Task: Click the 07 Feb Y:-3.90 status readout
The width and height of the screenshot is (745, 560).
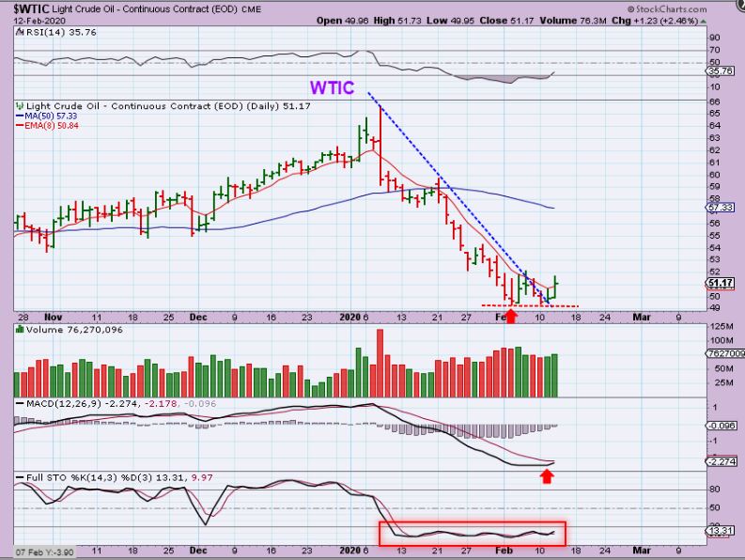Action: click(x=45, y=552)
